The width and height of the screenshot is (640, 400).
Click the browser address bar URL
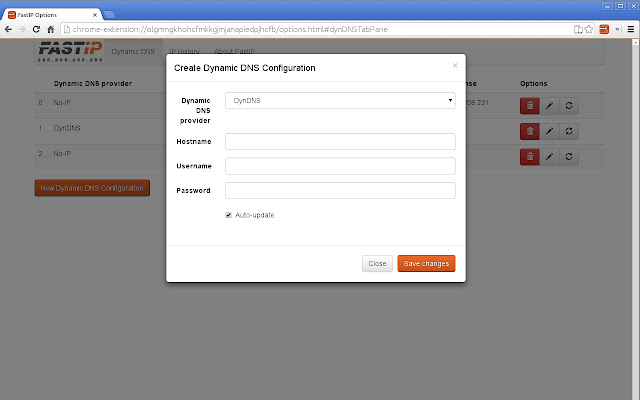tap(230, 29)
